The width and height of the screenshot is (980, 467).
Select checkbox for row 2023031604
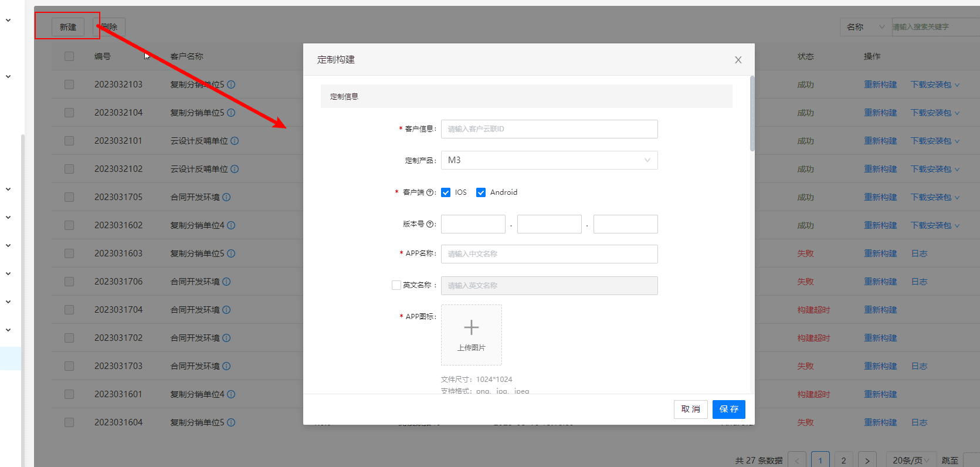tap(69, 422)
